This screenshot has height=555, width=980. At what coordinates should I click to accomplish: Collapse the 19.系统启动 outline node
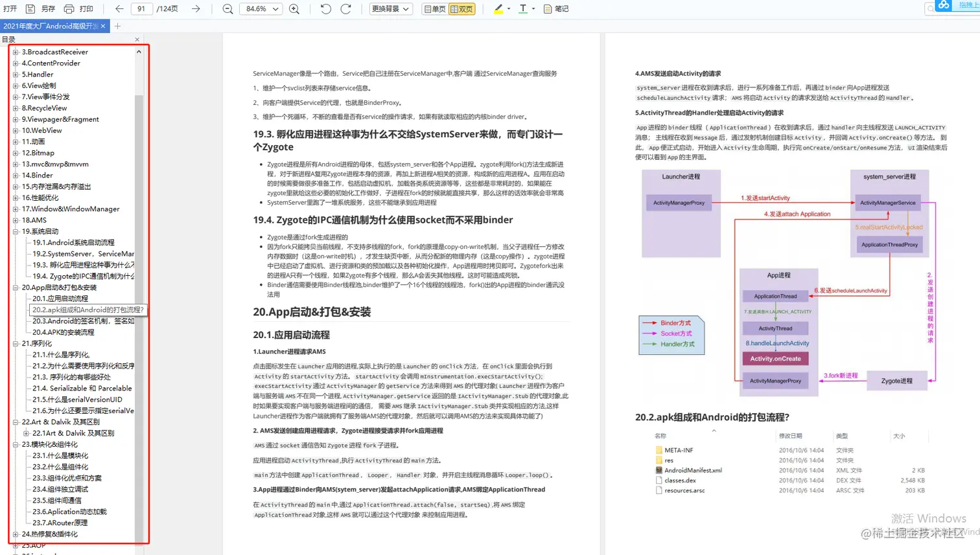[16, 231]
